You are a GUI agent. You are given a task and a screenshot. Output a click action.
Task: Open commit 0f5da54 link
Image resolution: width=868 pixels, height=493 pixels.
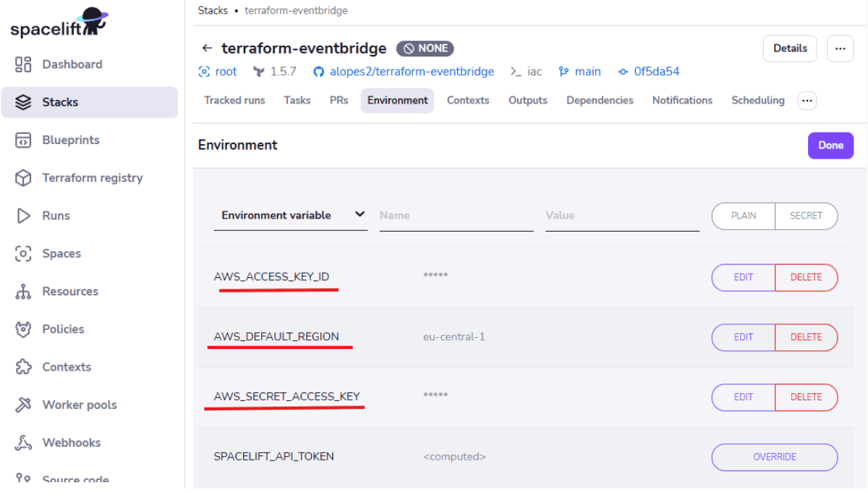pos(656,72)
